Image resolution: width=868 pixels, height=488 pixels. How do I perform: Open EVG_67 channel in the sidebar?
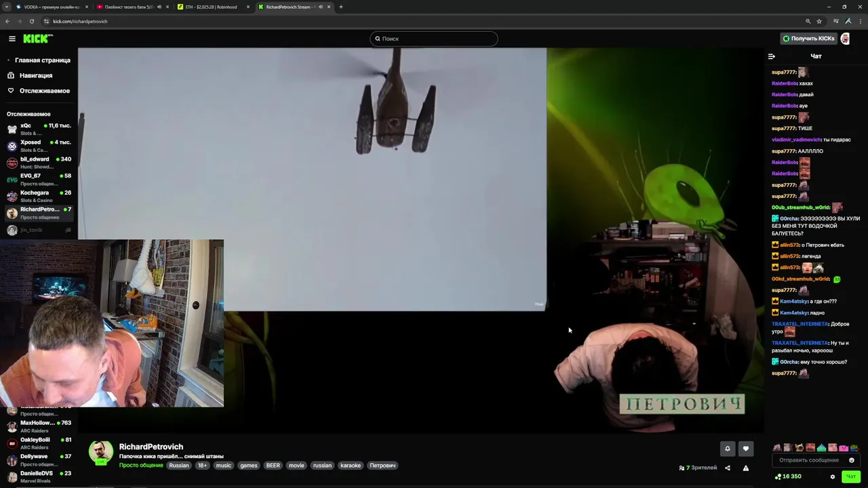(39, 180)
